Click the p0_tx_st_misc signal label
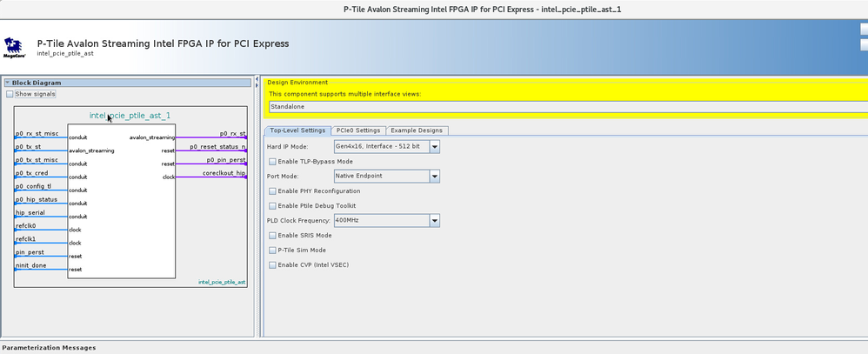Image resolution: width=868 pixels, height=354 pixels. (x=37, y=160)
